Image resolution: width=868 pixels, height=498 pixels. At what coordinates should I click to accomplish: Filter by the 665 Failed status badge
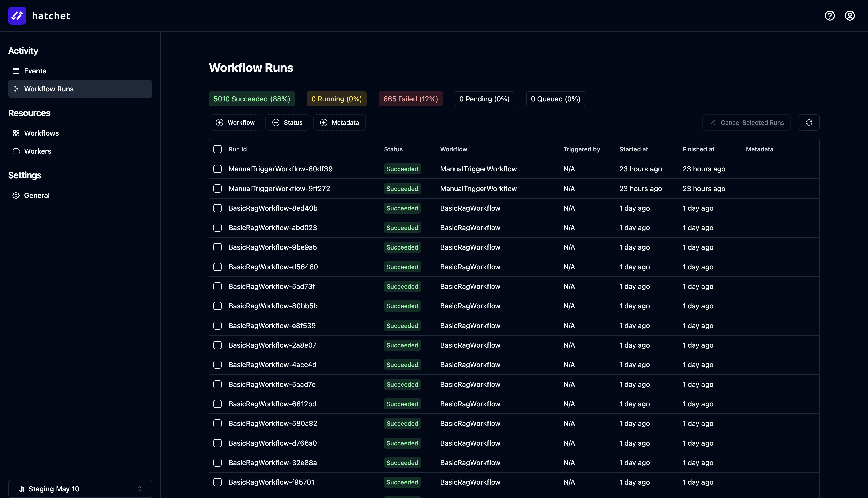tap(410, 98)
